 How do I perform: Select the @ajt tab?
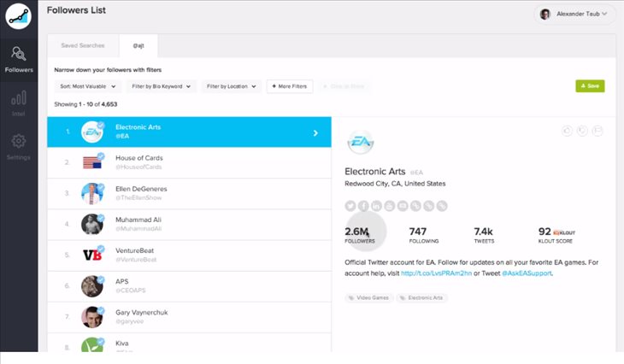coord(138,45)
